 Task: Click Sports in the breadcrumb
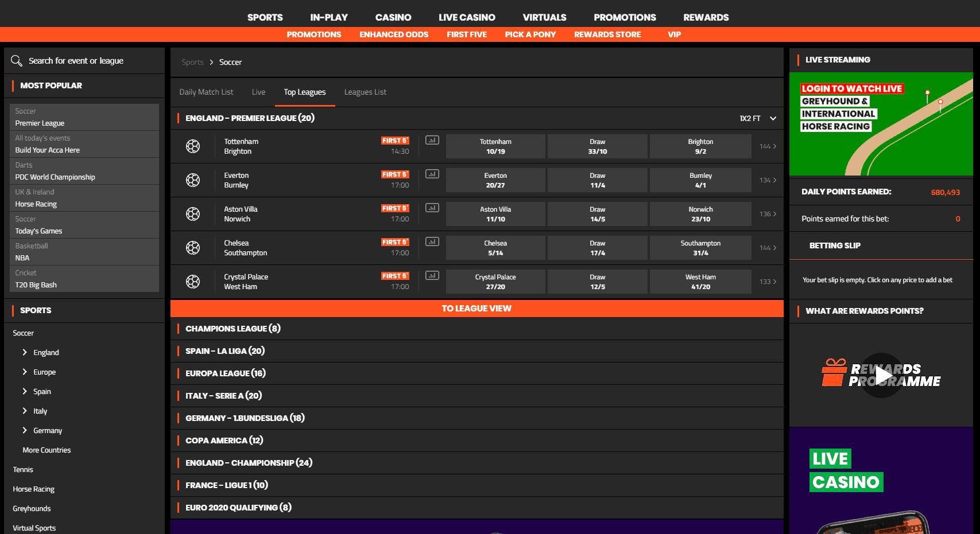[x=192, y=62]
